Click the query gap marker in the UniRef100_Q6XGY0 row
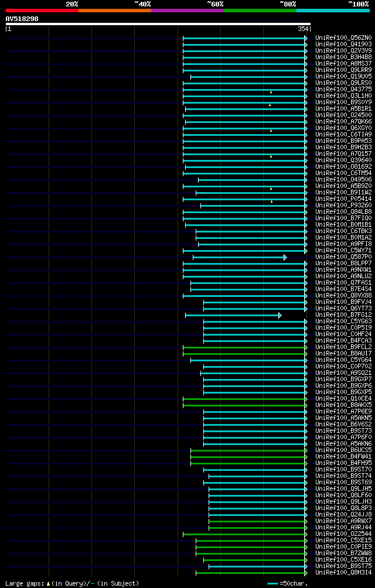 click(x=271, y=131)
